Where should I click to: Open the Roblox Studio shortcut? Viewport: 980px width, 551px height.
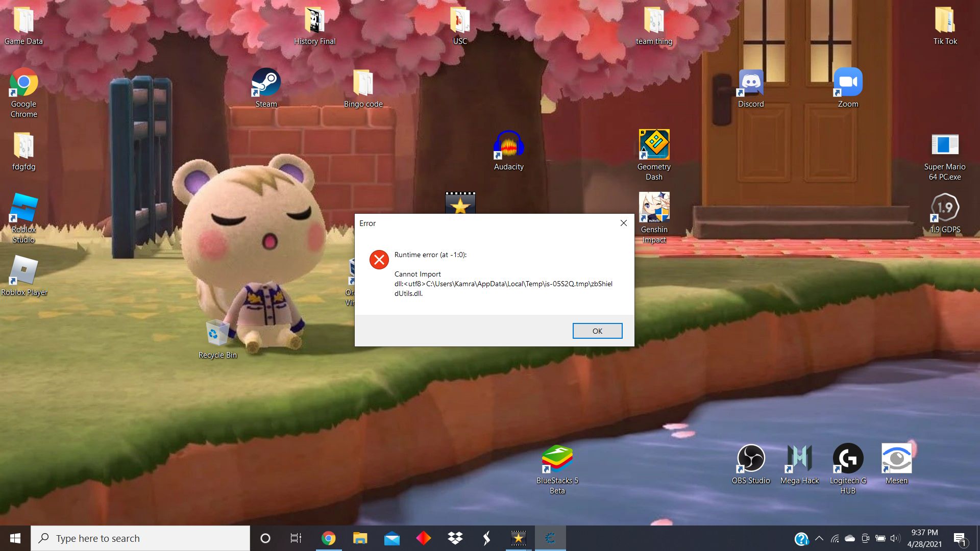[23, 208]
